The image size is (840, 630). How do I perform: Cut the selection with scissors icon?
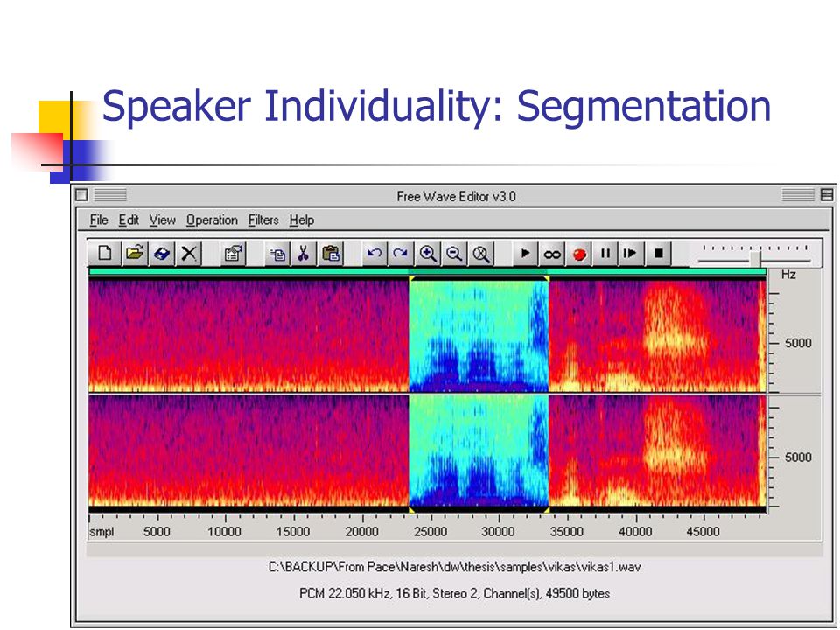coord(304,253)
